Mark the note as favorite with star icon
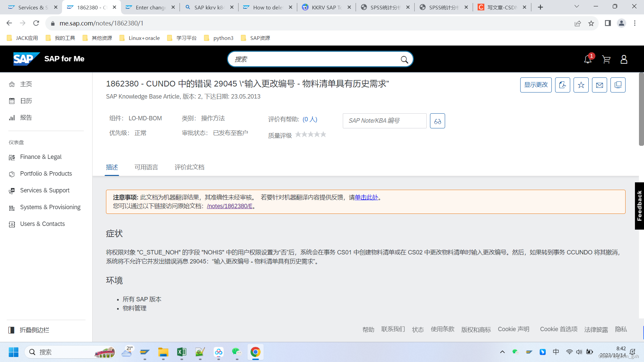The image size is (644, 362). pos(581,85)
